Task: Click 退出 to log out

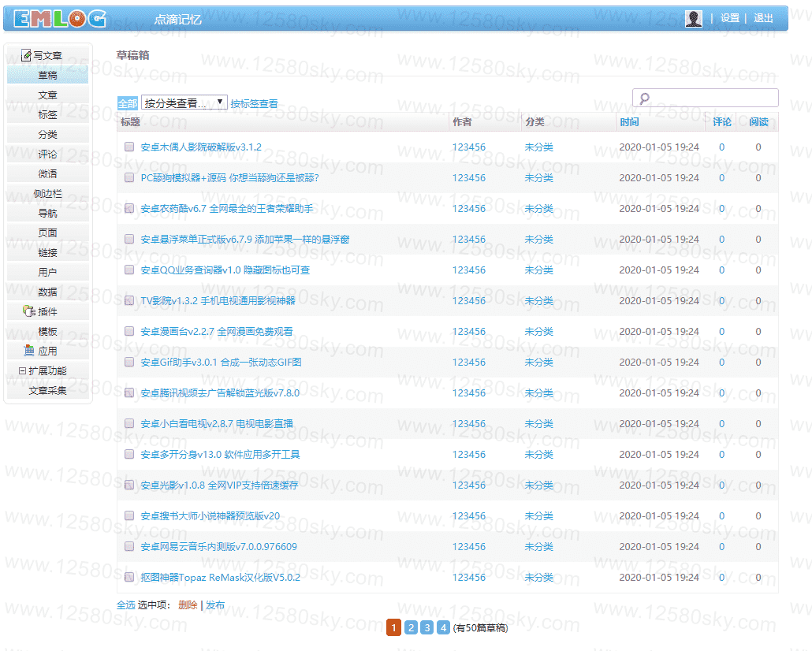Action: 763,18
